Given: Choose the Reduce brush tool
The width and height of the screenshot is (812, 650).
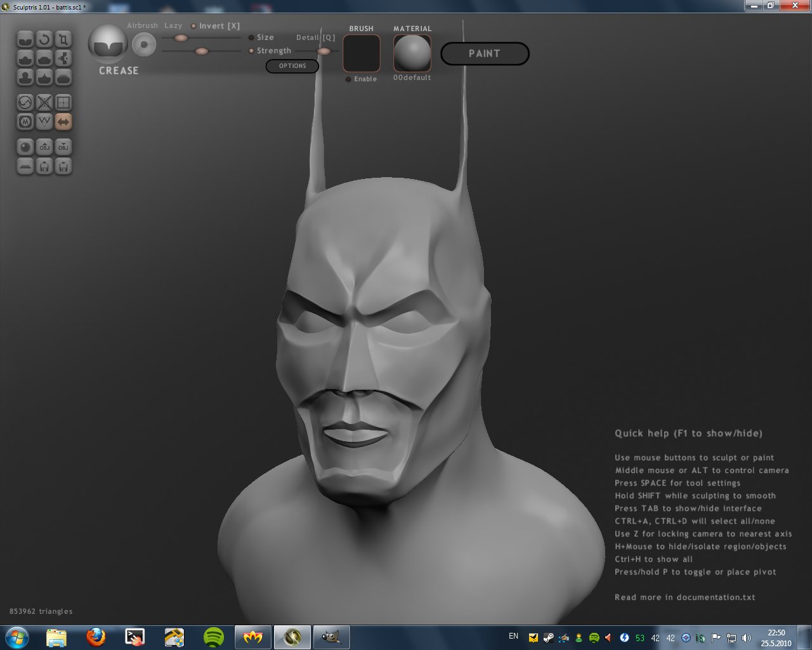Looking at the screenshot, I should 25,102.
